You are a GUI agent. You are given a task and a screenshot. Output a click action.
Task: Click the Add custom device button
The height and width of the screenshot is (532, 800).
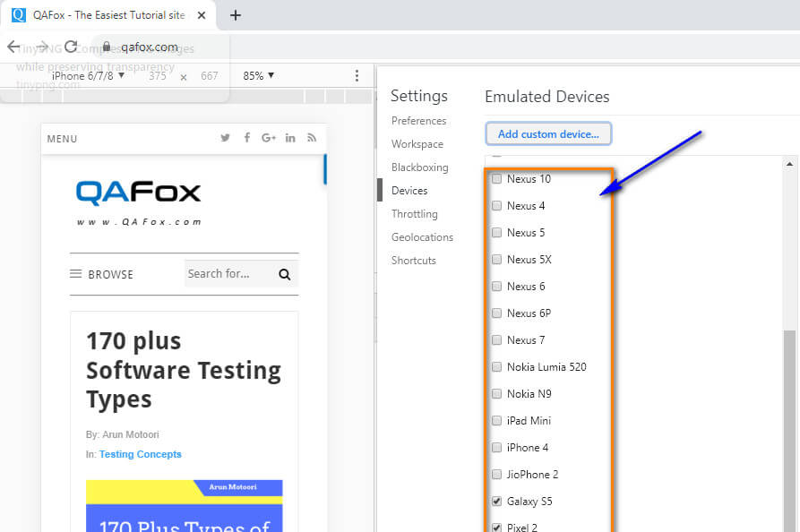548,133
